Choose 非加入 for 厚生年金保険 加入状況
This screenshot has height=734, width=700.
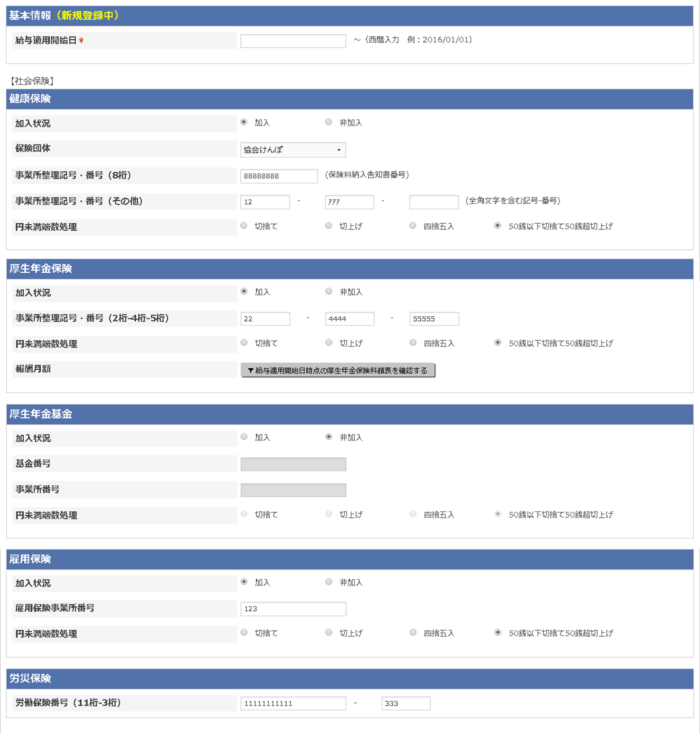329,291
